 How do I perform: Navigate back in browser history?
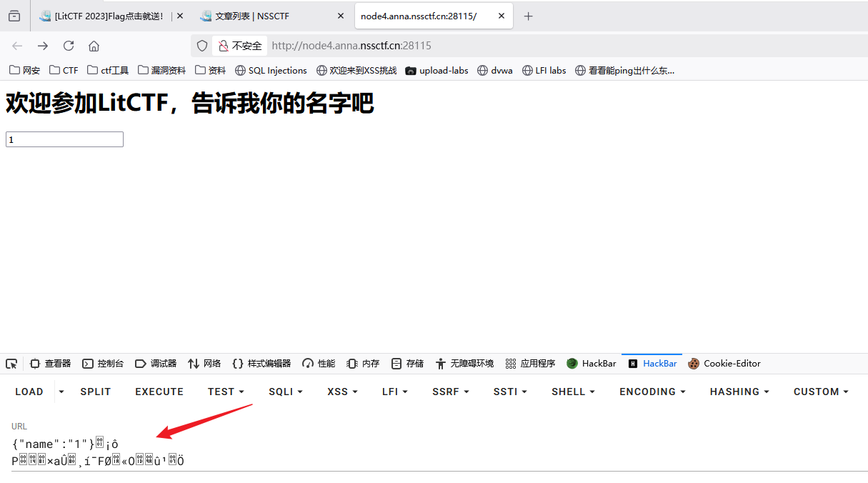[x=17, y=45]
